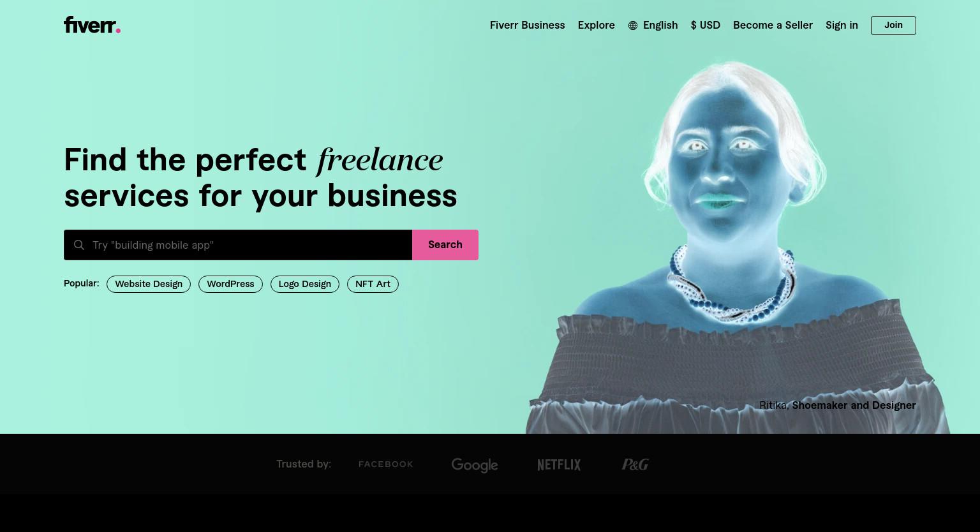Focus the "building mobile app" search field
The width and height of the screenshot is (980, 532).
pos(238,245)
